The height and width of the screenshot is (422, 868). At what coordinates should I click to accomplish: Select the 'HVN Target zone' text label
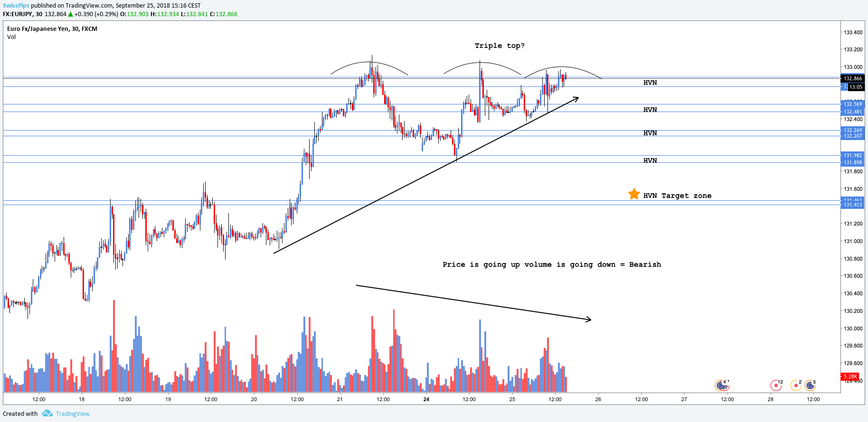677,196
